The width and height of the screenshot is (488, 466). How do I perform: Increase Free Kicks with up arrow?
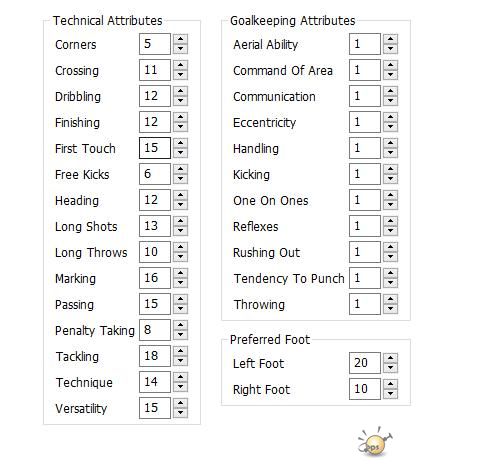tap(180, 169)
